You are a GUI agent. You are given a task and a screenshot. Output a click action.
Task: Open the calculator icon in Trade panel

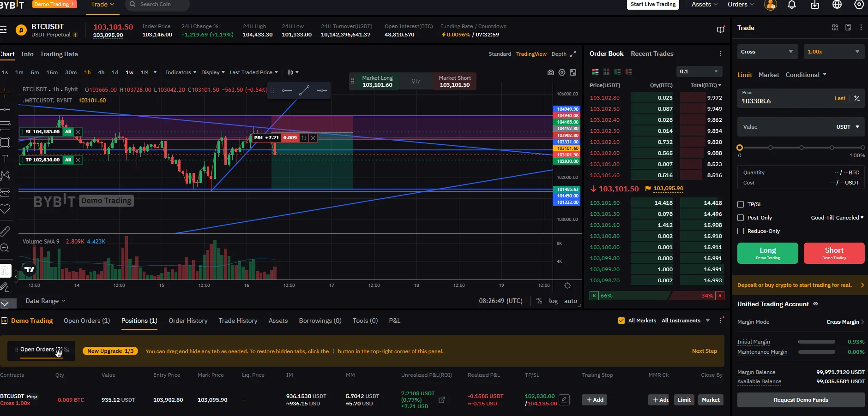[x=848, y=28]
